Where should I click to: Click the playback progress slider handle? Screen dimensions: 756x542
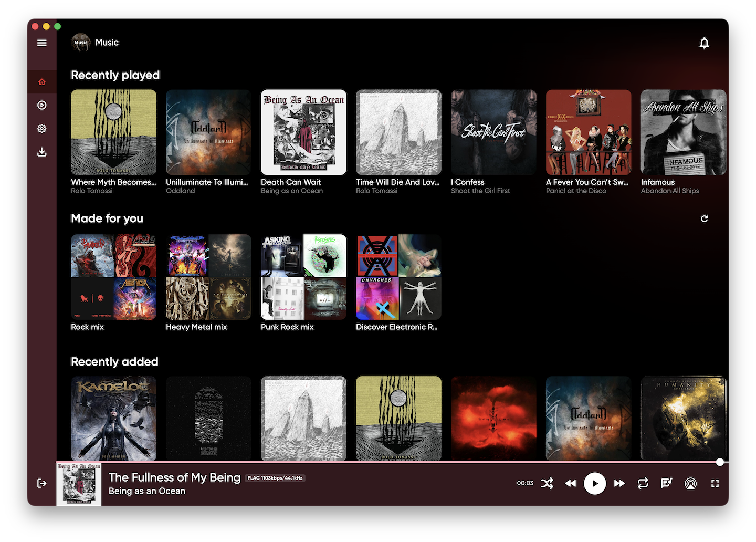720,462
